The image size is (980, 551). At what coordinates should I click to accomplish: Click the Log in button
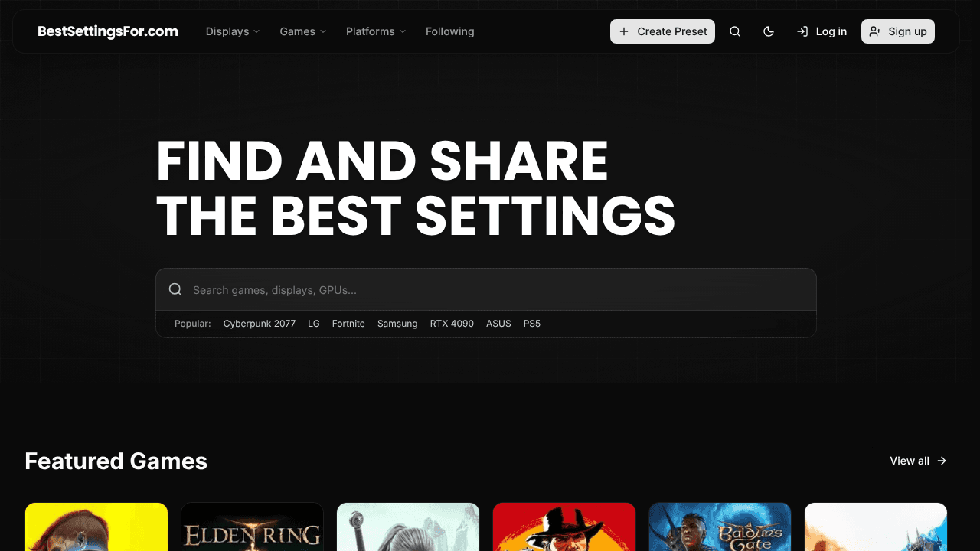(822, 31)
